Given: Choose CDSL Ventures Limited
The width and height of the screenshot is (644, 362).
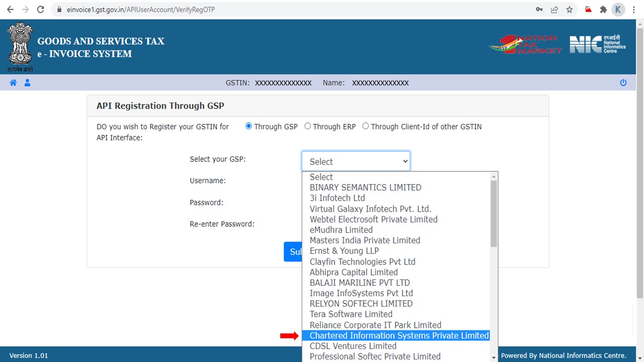Looking at the screenshot, I should pos(396,346).
